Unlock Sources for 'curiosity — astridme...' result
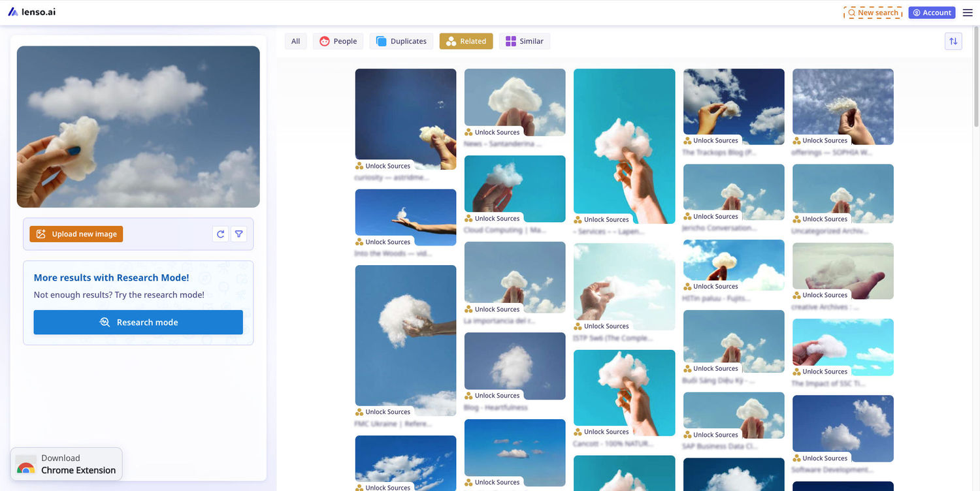 (x=384, y=166)
